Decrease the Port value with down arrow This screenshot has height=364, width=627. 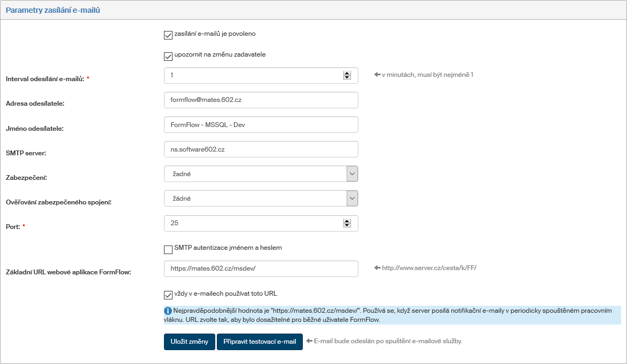tap(347, 226)
